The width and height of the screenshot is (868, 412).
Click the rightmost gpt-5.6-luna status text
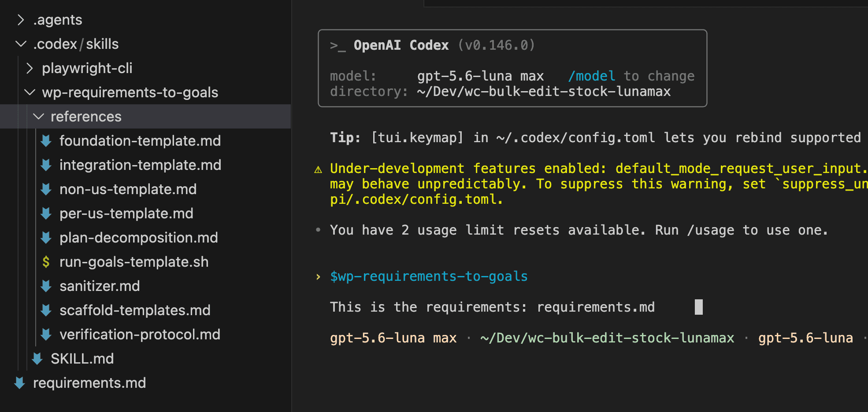(805, 338)
